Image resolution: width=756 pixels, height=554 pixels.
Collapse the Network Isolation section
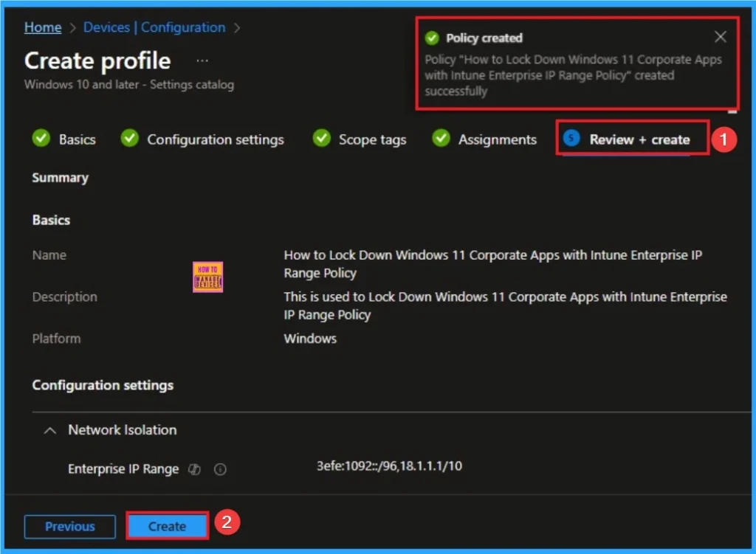[x=49, y=430]
